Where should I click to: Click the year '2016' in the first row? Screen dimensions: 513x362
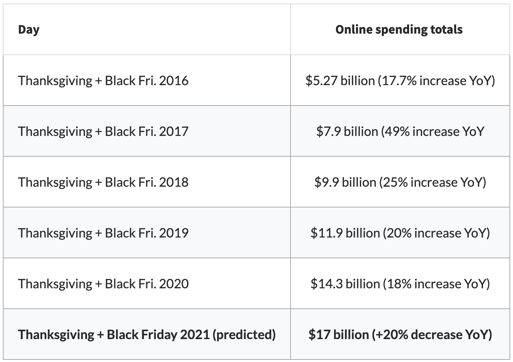[174, 81]
